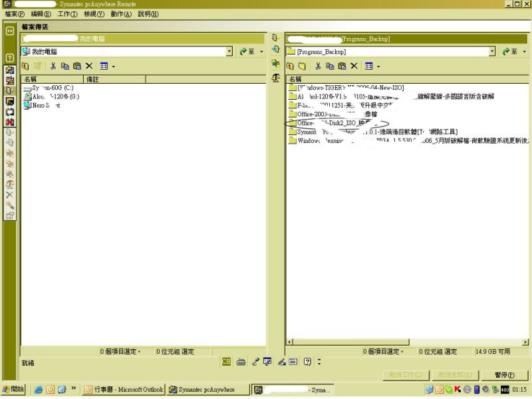
Task: Click the 暫停(P) pause button
Action: [505, 375]
